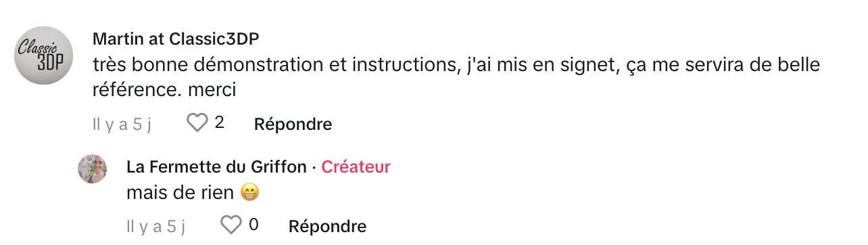
Task: Like the creator's reply with the heart
Action: pyautogui.click(x=231, y=225)
